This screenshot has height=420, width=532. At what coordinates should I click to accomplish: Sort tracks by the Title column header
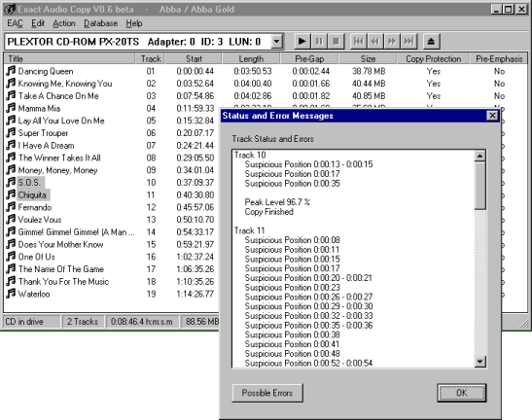click(x=69, y=59)
